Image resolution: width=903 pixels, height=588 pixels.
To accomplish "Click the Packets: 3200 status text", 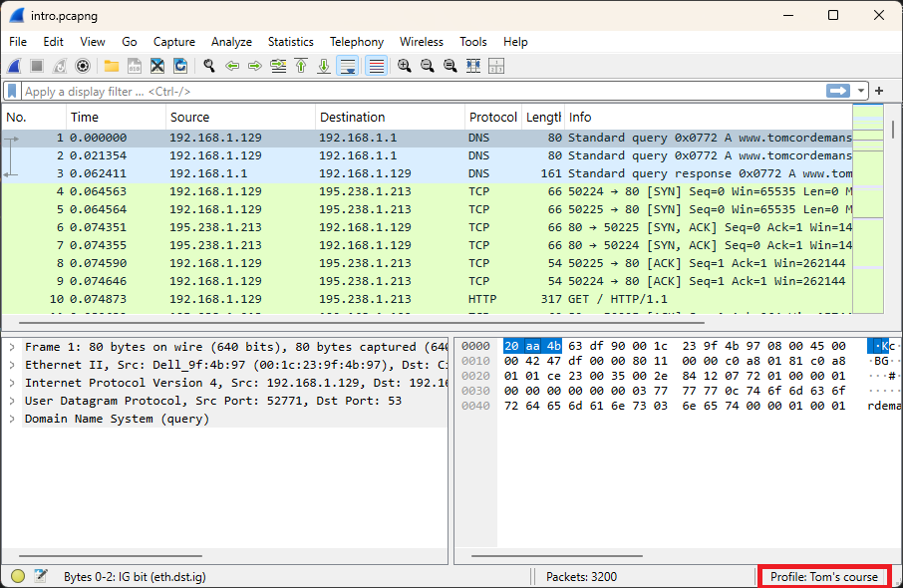I will click(x=581, y=576).
